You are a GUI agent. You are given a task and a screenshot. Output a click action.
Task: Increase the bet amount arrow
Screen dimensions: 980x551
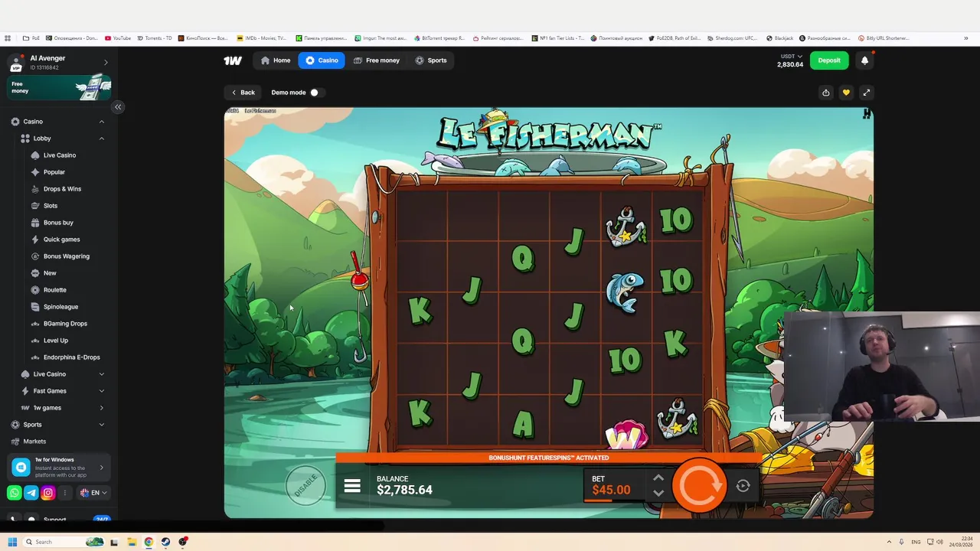pyautogui.click(x=658, y=478)
